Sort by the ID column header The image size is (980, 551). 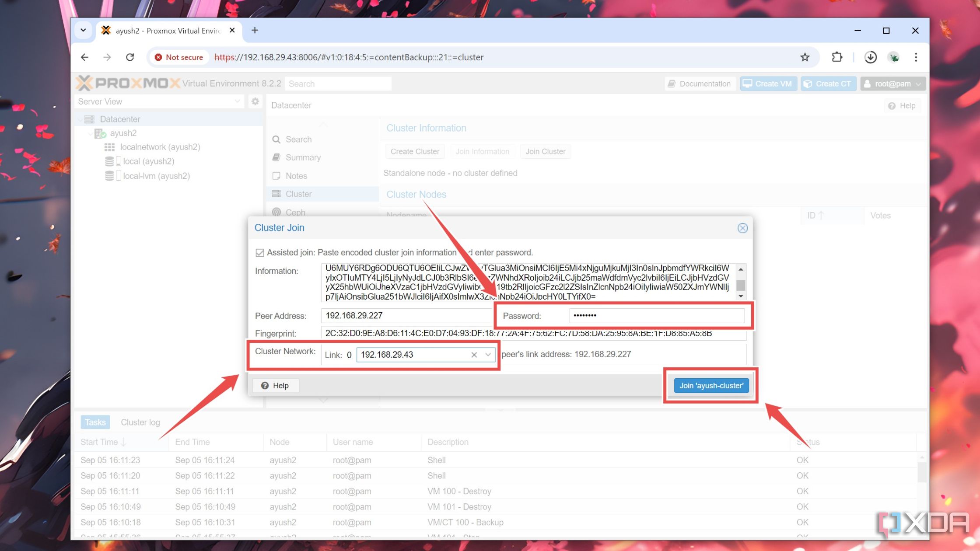[x=833, y=215]
